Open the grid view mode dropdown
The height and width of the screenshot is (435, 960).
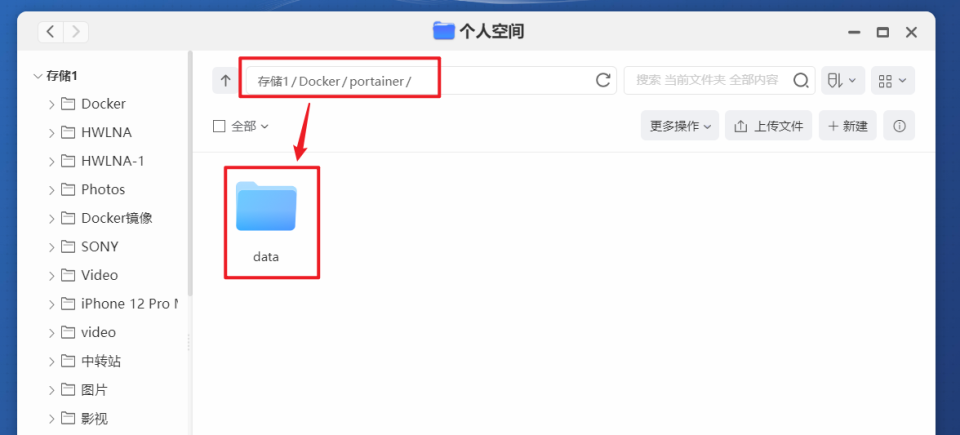[x=893, y=80]
